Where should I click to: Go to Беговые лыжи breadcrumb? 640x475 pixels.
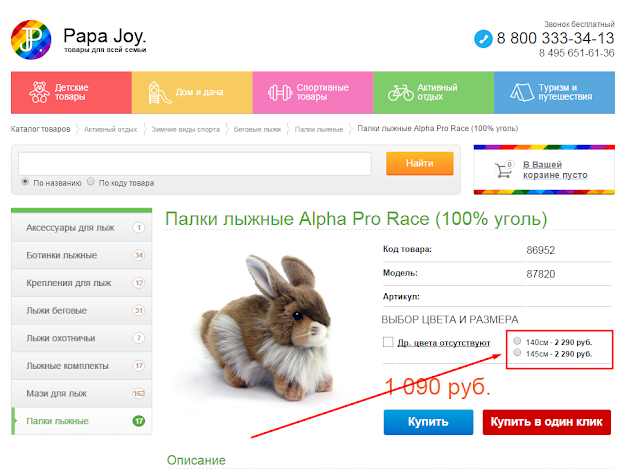coord(257,129)
